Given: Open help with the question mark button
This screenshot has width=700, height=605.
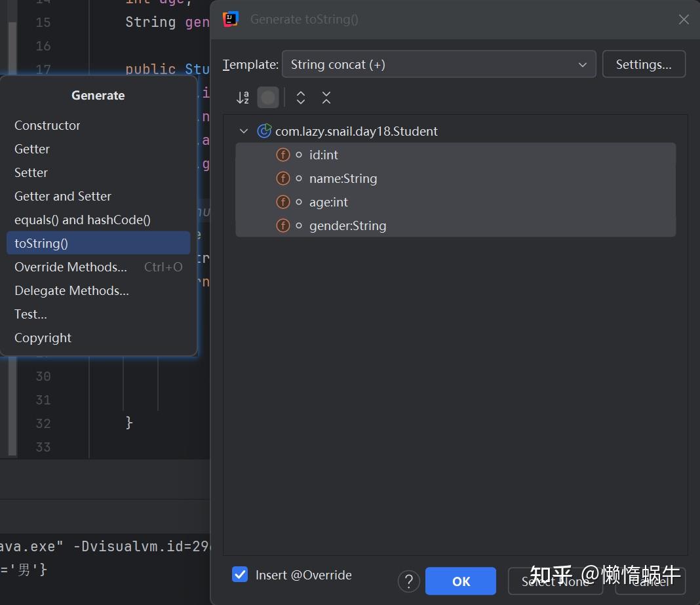Looking at the screenshot, I should [408, 581].
